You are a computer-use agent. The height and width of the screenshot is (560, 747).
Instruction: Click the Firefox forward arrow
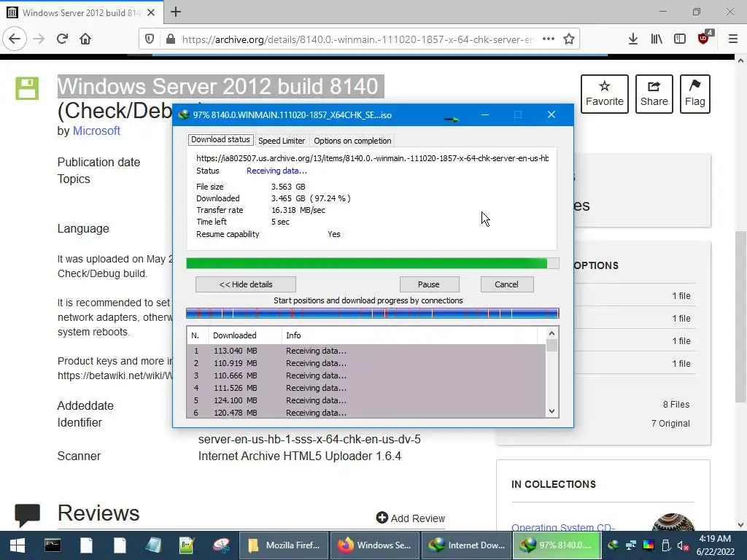[x=39, y=39]
